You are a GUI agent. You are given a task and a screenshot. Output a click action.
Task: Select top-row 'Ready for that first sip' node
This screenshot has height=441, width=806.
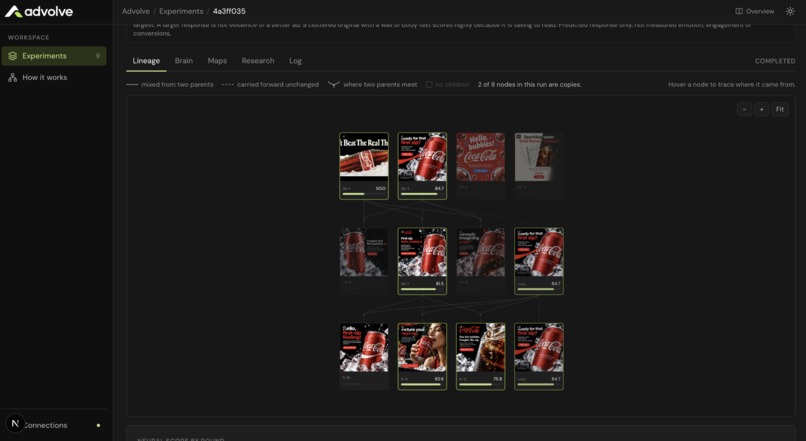pos(422,166)
